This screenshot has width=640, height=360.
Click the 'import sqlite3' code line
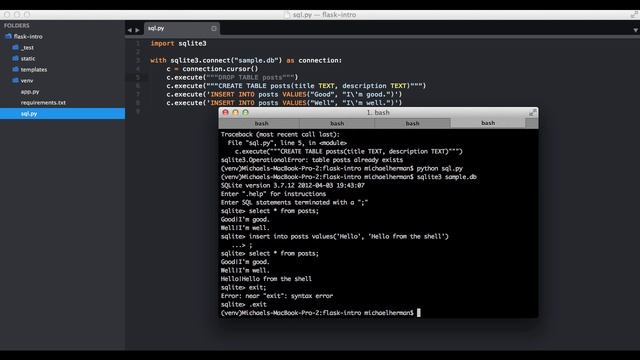point(178,43)
